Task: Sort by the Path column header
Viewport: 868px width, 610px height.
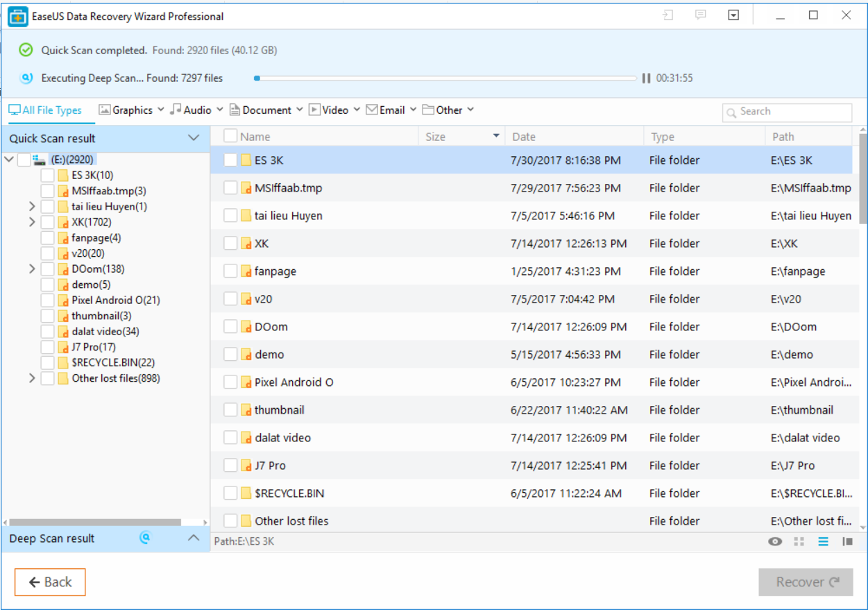Action: click(x=783, y=137)
